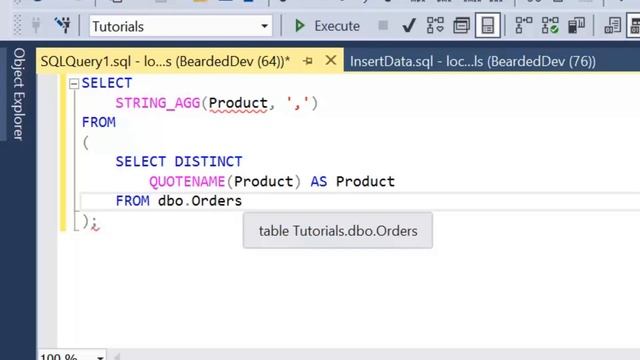Click the DISTINCT keyword
The height and width of the screenshot is (360, 640).
point(208,162)
